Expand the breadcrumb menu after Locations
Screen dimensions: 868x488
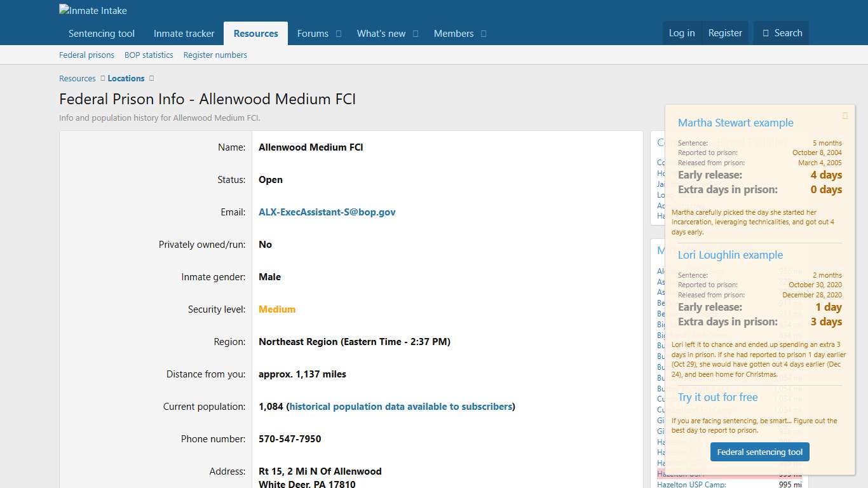point(151,78)
